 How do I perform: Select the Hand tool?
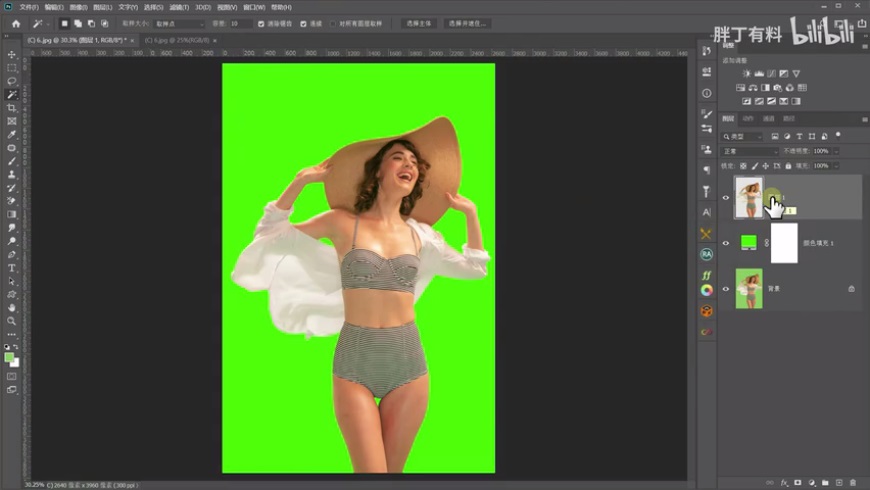pos(12,308)
